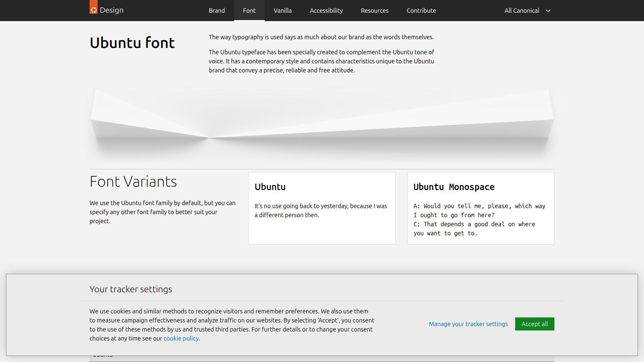Click the Your tracker settings heading
The height and width of the screenshot is (362, 644).
click(130, 289)
